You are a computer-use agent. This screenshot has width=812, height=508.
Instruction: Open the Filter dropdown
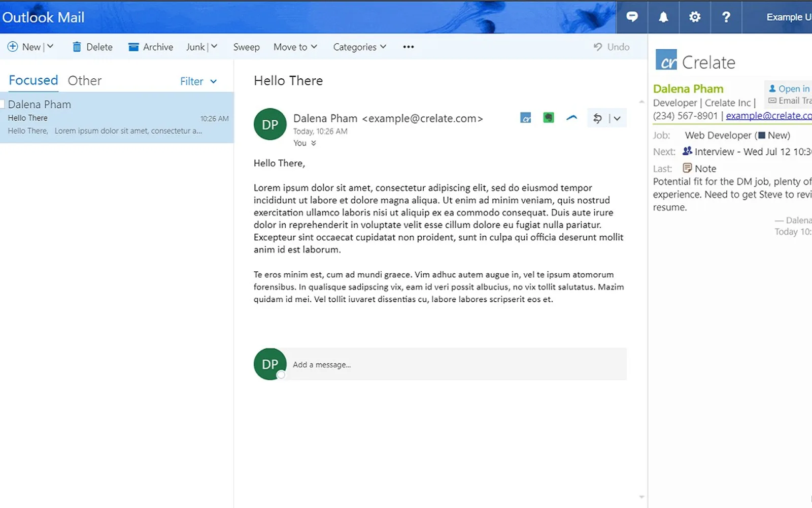[x=198, y=81]
